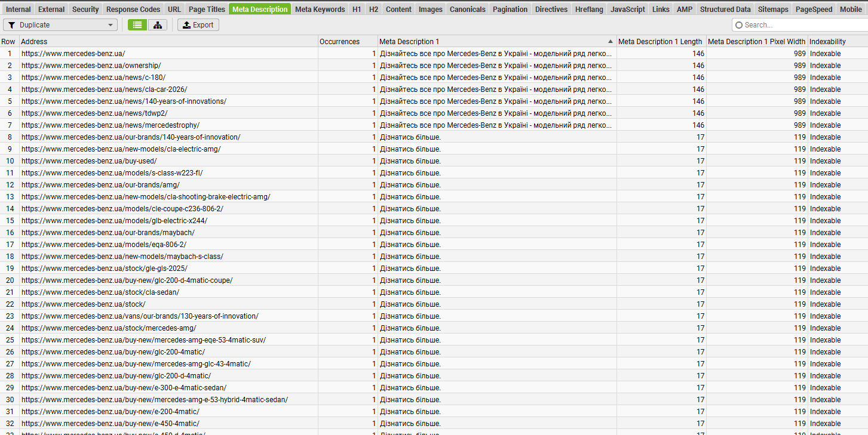Go to the Mobile tab
Screen dimensions: 868x435
click(x=851, y=9)
